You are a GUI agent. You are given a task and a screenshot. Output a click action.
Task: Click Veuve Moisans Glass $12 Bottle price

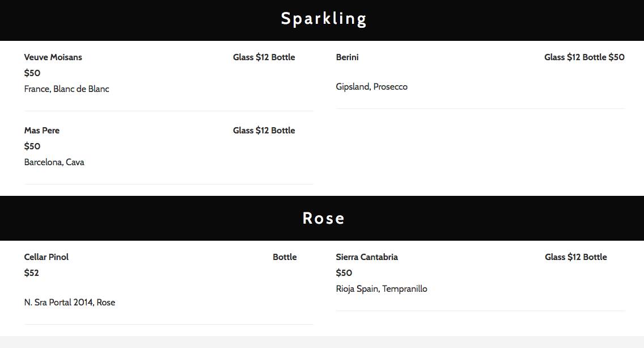264,57
